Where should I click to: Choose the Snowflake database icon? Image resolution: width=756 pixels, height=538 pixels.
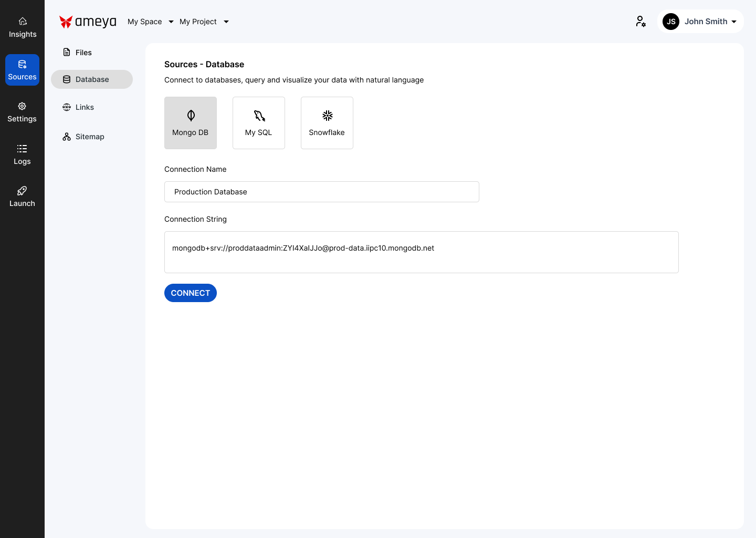click(x=328, y=116)
